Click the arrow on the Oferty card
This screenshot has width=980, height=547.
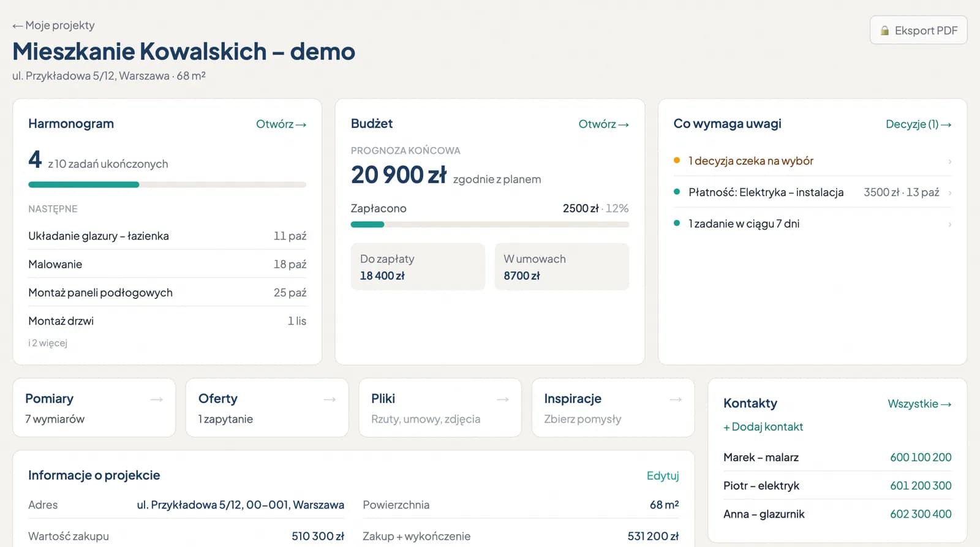point(330,399)
